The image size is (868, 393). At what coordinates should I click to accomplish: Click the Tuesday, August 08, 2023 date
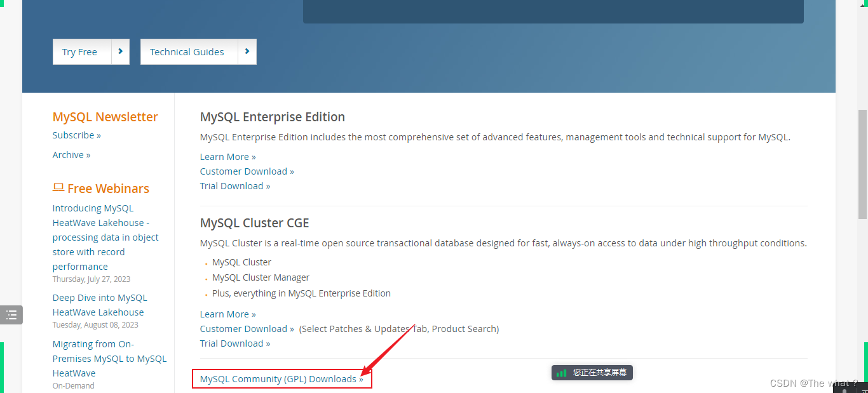pos(95,325)
